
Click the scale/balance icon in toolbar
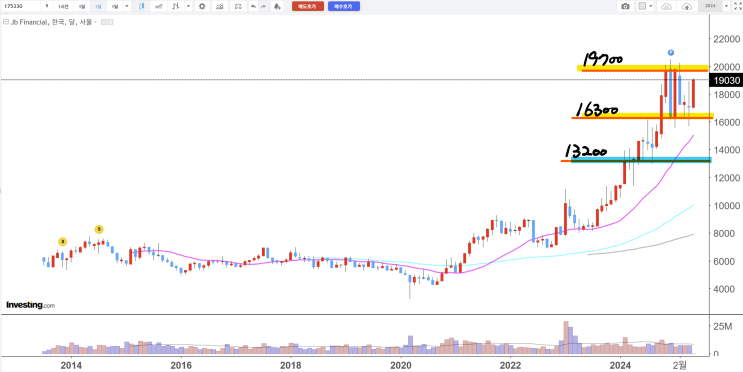pos(238,6)
